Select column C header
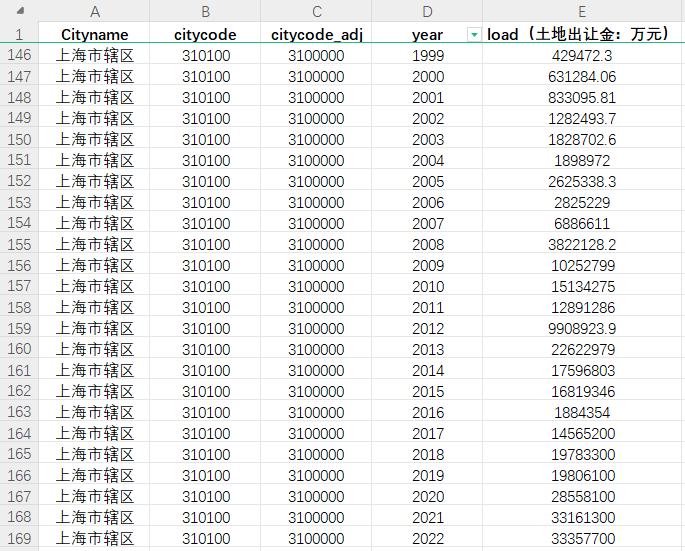 tap(317, 12)
